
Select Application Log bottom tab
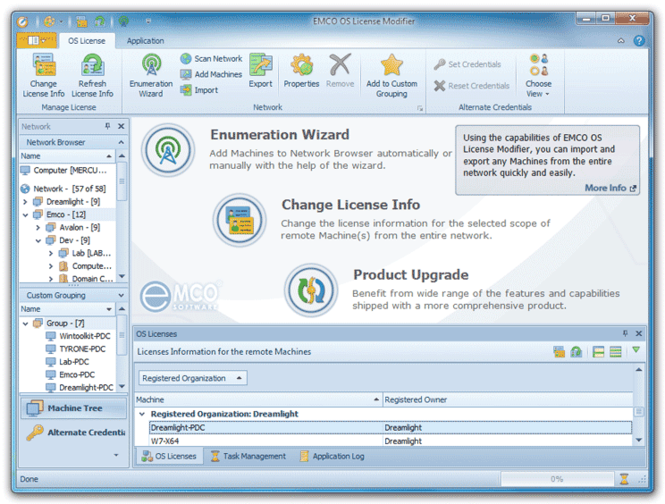332,456
